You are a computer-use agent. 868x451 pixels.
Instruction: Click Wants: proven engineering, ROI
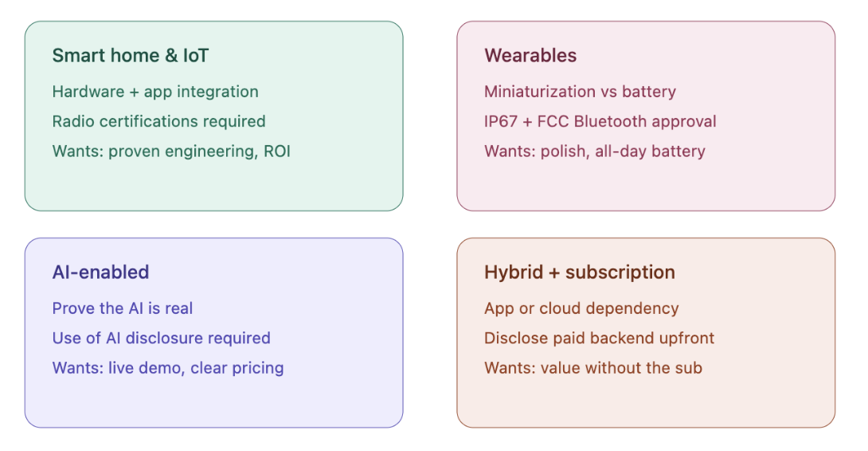click(x=171, y=151)
